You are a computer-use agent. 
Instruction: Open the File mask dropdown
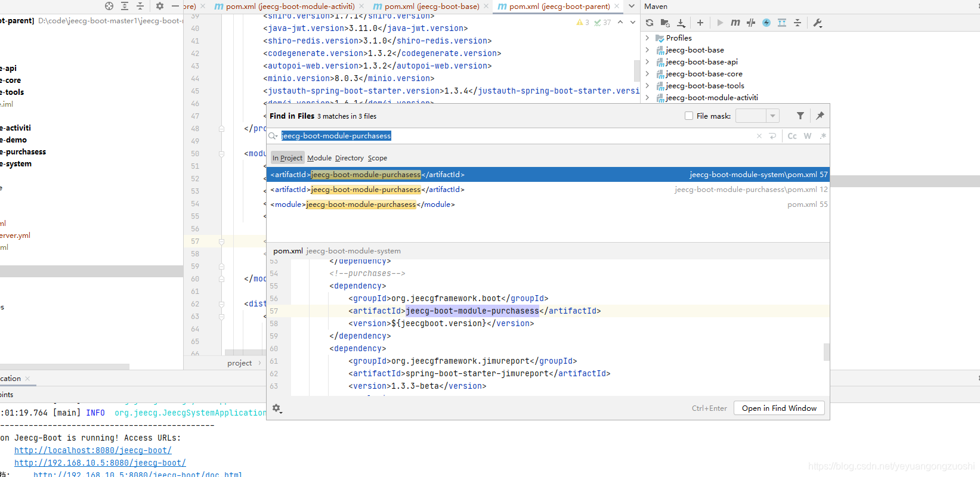point(772,116)
